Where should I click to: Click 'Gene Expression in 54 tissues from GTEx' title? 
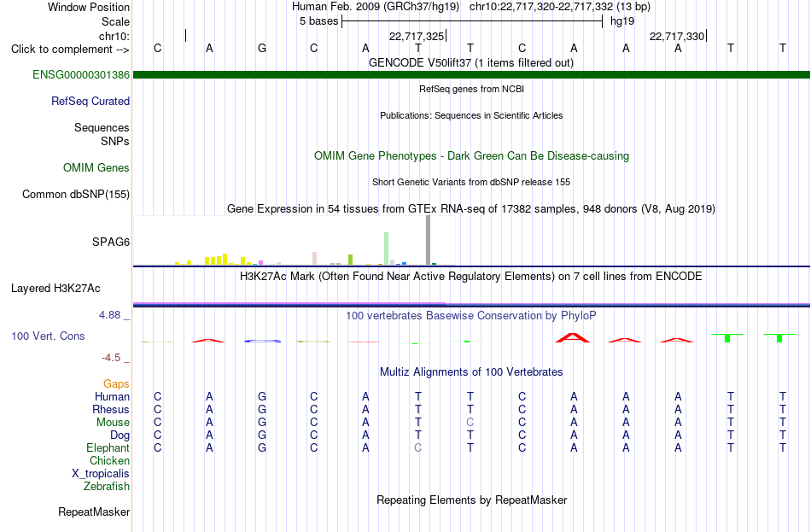471,208
